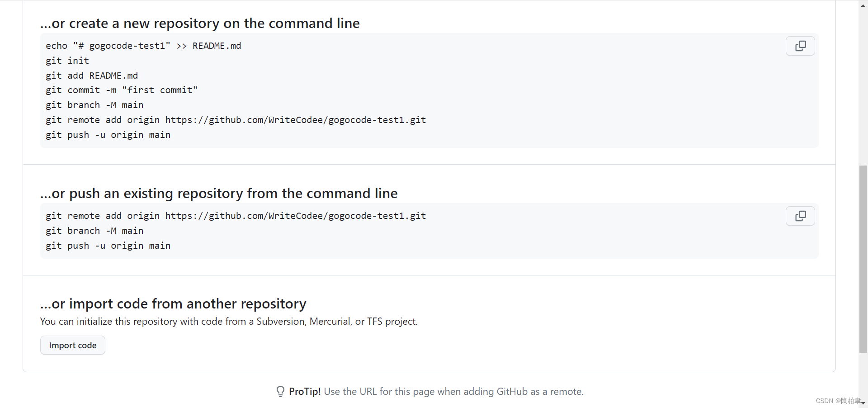Click the ProTip! text label

point(305,391)
